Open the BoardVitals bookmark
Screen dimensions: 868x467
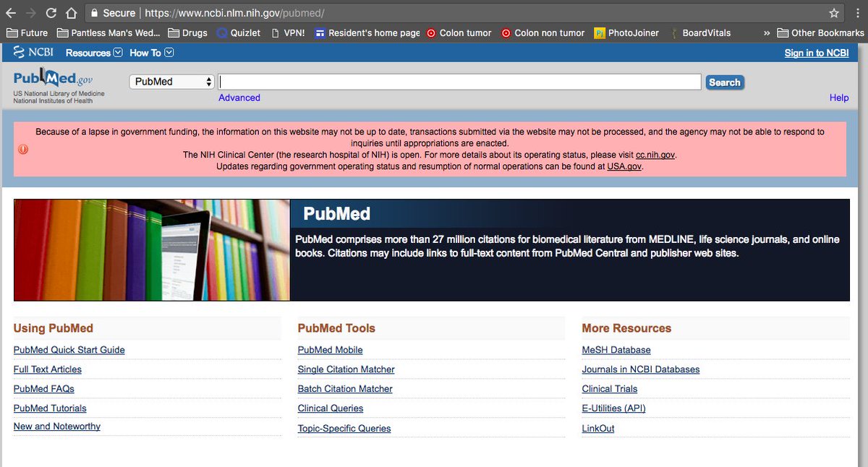tap(700, 33)
